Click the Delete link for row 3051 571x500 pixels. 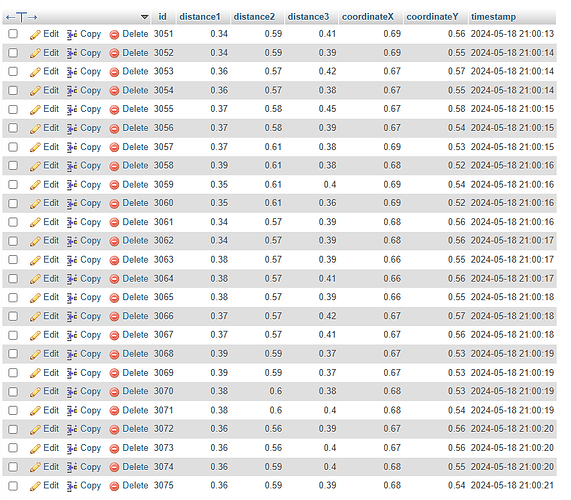pos(135,34)
